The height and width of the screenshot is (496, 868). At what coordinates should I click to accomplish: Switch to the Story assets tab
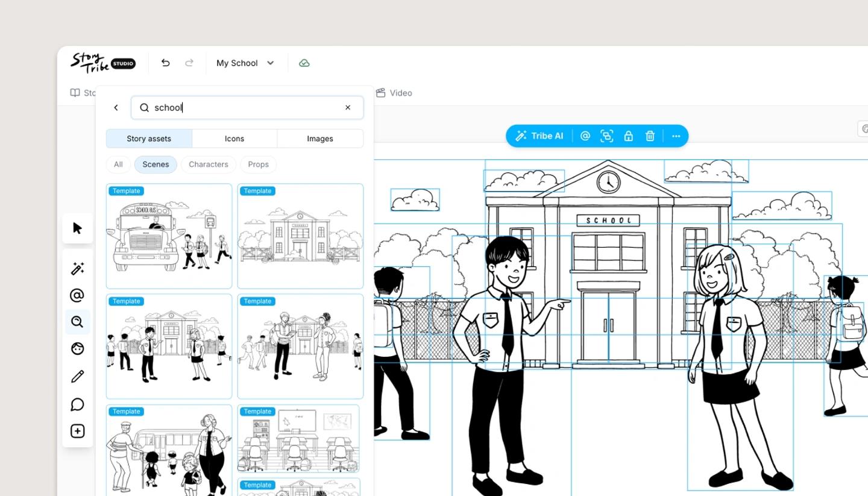click(149, 139)
